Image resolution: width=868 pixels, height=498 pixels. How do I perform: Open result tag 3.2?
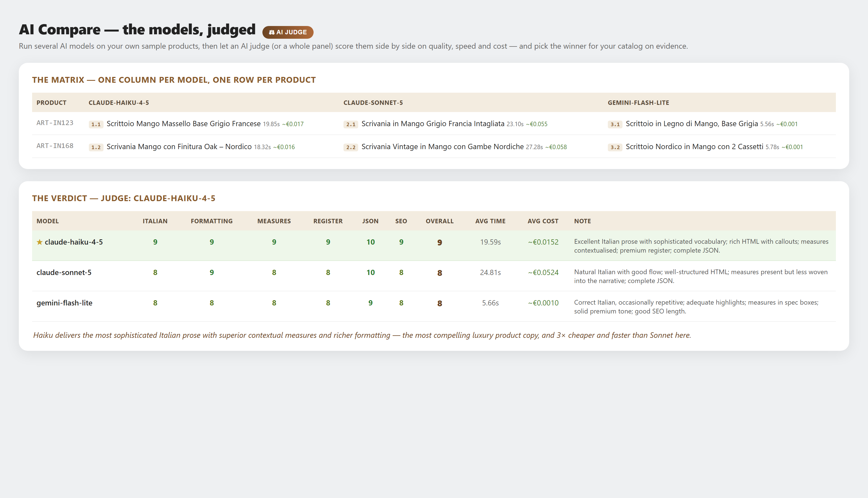coord(615,147)
